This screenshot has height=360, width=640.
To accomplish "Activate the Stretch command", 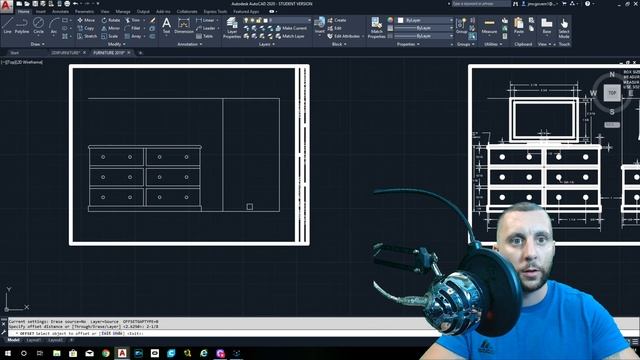I will (87, 36).
